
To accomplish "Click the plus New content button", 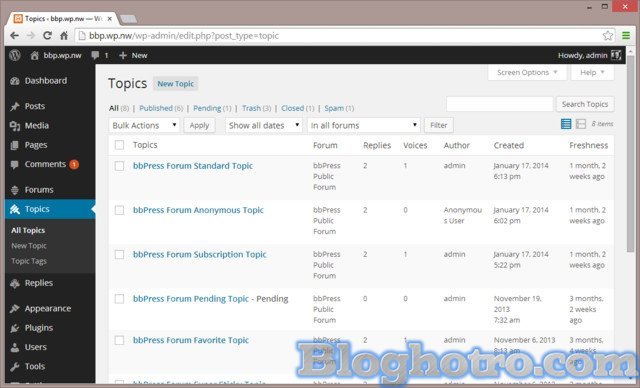I will (x=133, y=55).
